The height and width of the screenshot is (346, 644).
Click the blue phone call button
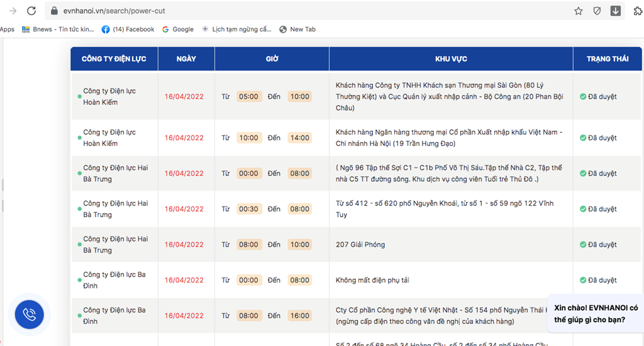[29, 315]
